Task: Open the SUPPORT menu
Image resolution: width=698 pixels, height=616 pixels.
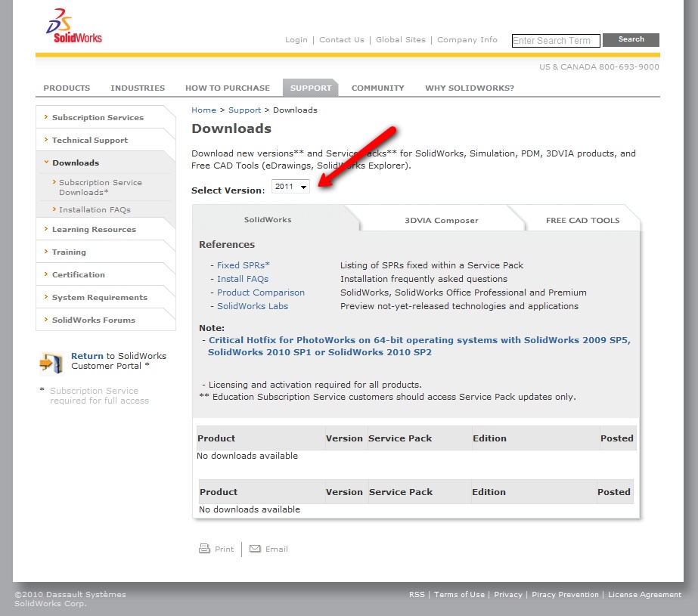Action: pos(311,88)
